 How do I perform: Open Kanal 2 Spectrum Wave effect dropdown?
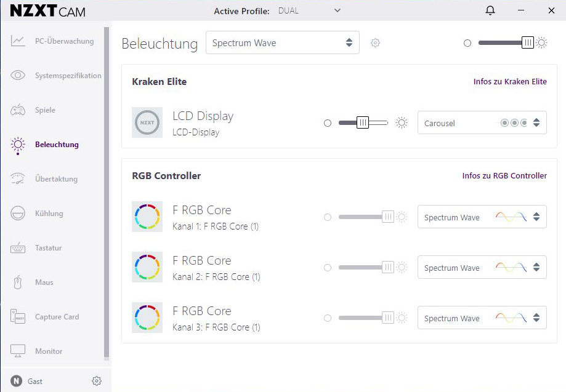pos(482,268)
